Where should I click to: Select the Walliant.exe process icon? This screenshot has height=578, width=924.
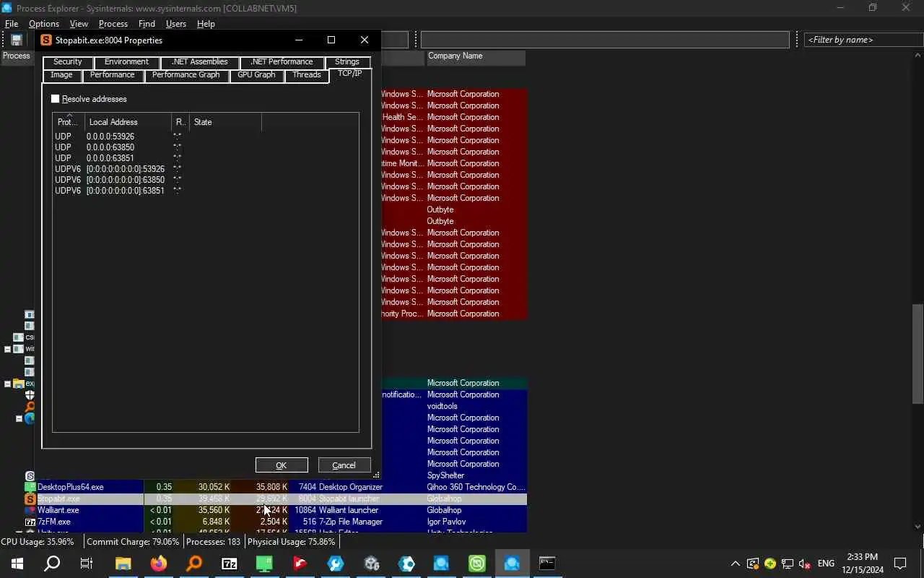[x=30, y=510]
